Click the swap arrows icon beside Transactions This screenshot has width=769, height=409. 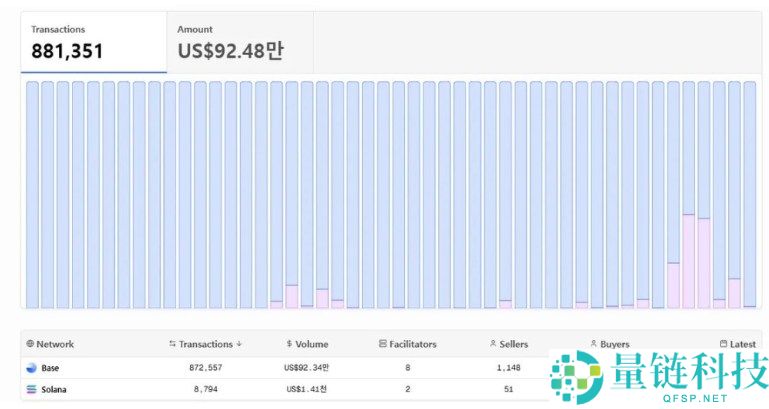[172, 344]
